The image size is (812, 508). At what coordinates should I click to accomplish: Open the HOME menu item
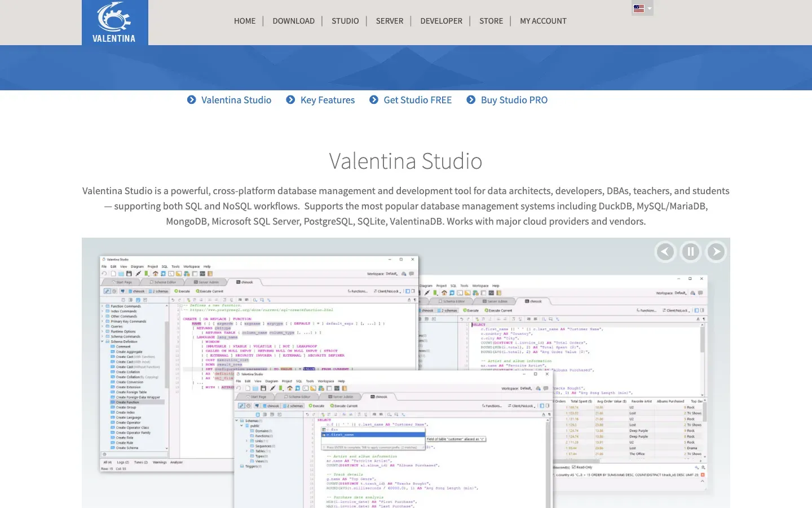click(245, 21)
